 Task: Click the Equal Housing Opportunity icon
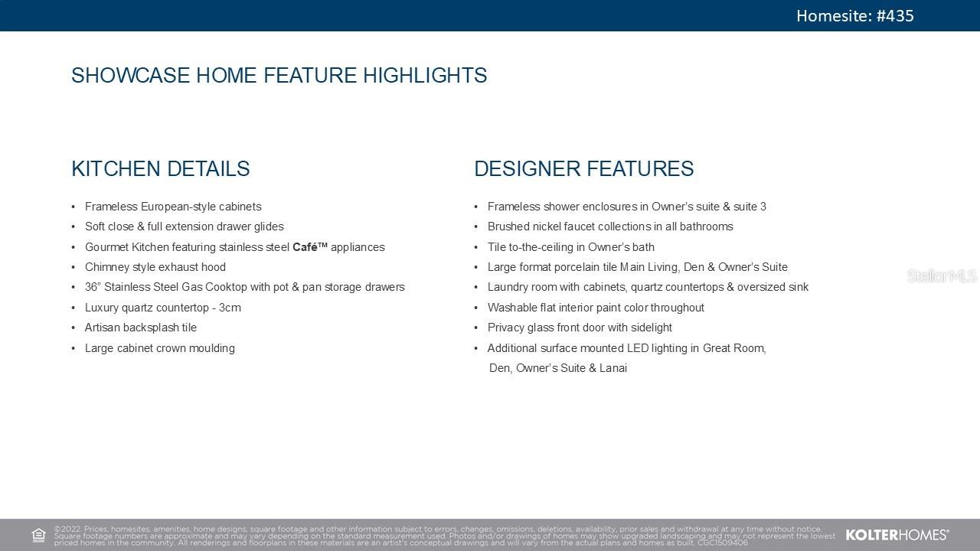pos(38,535)
